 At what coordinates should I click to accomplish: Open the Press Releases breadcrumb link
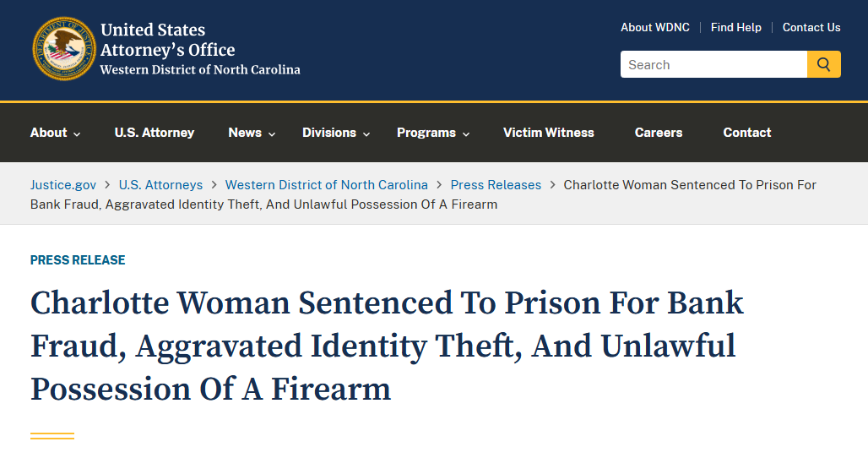496,185
